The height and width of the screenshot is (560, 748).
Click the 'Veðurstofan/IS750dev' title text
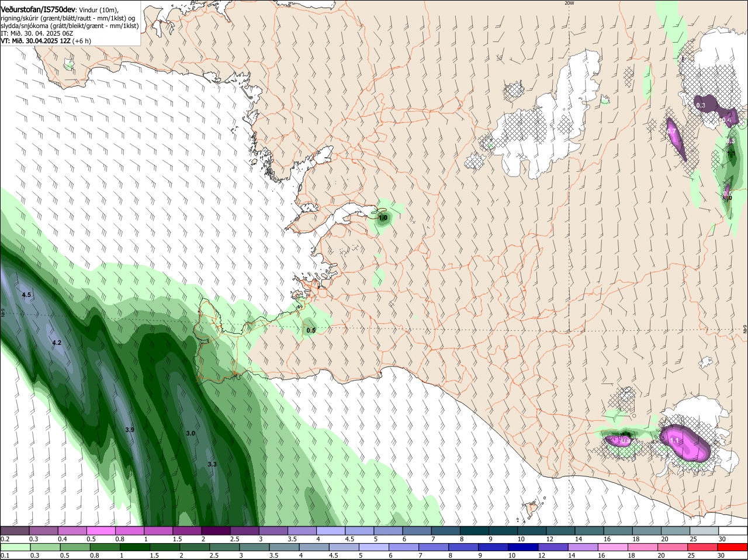pyautogui.click(x=37, y=10)
